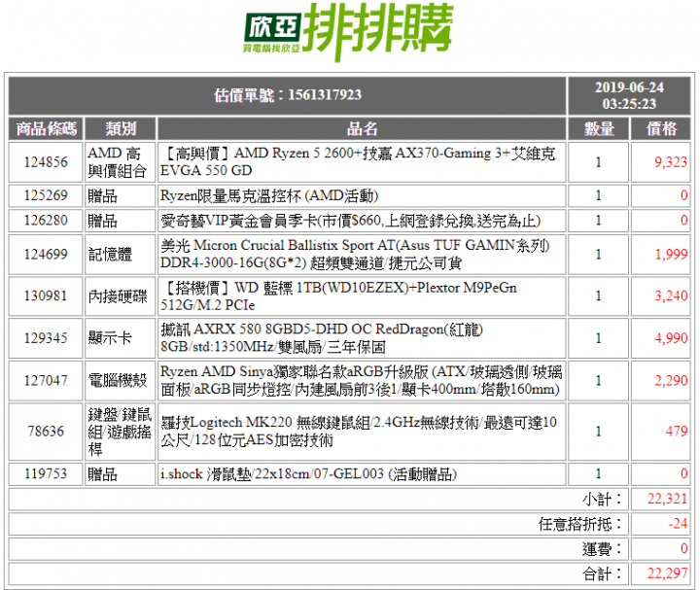This screenshot has width=700, height=590.
Task: Click the 運費 label
Action: tap(602, 549)
